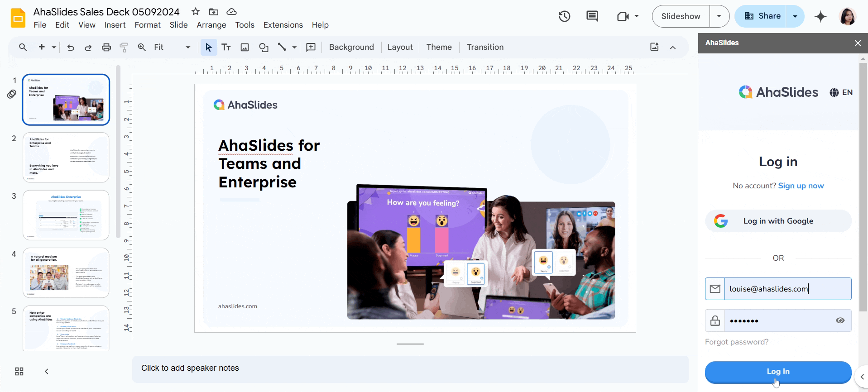The image size is (868, 392).
Task: Search the menus with magnifier icon
Action: (23, 47)
